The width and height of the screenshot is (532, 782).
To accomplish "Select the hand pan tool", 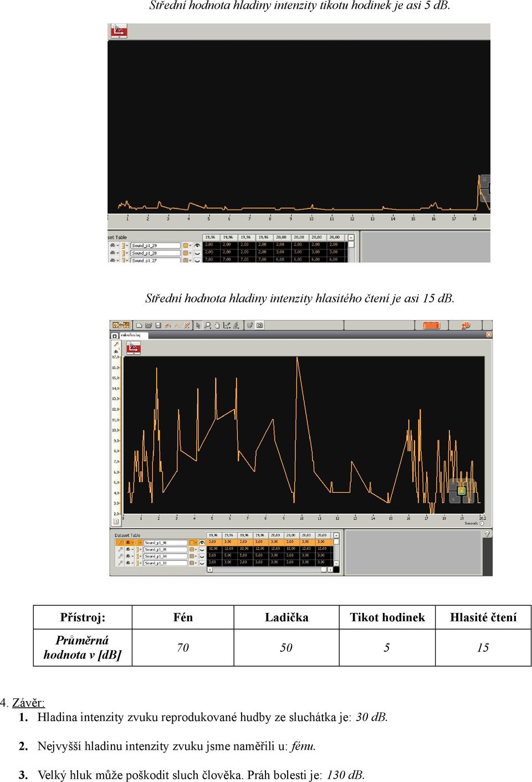I will (x=217, y=325).
